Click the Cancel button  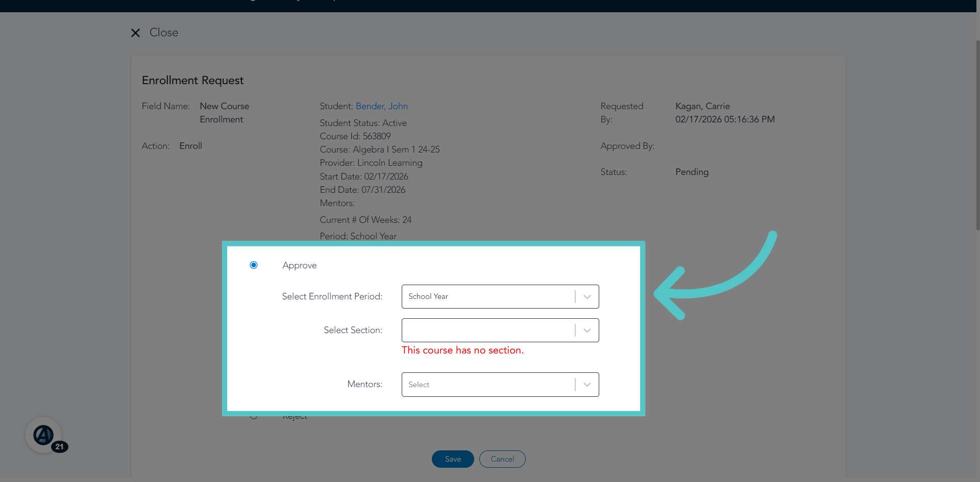(x=502, y=459)
